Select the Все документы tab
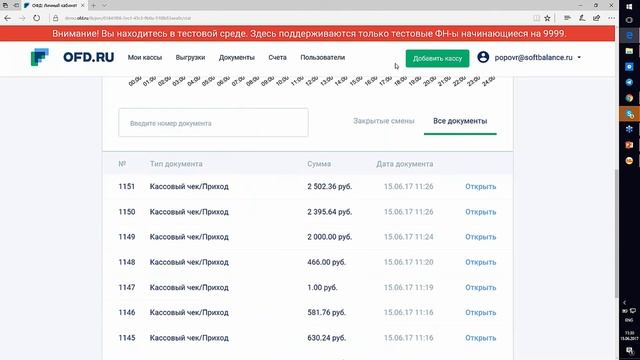 pyautogui.click(x=460, y=121)
